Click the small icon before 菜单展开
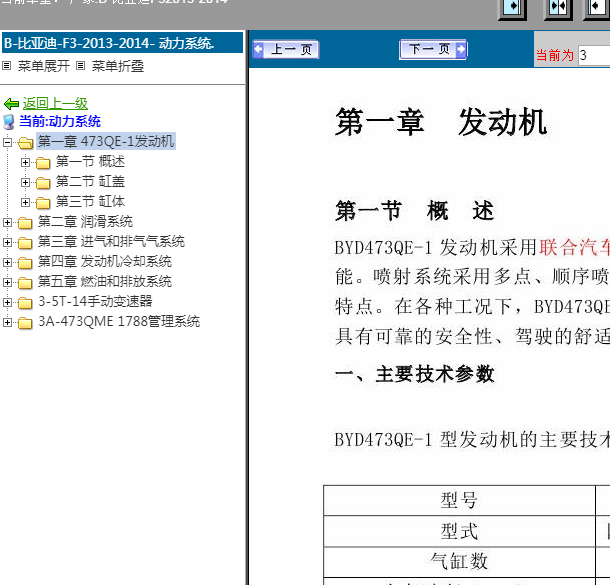 (x=7, y=66)
